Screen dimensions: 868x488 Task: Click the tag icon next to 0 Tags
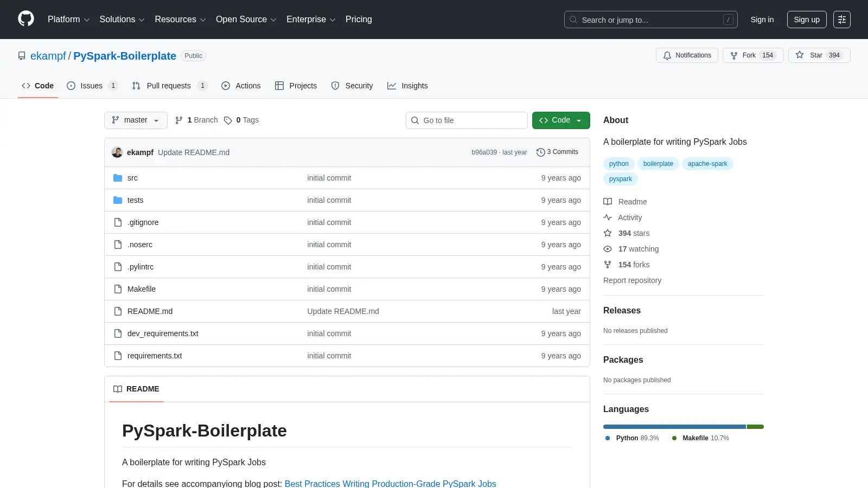point(228,120)
